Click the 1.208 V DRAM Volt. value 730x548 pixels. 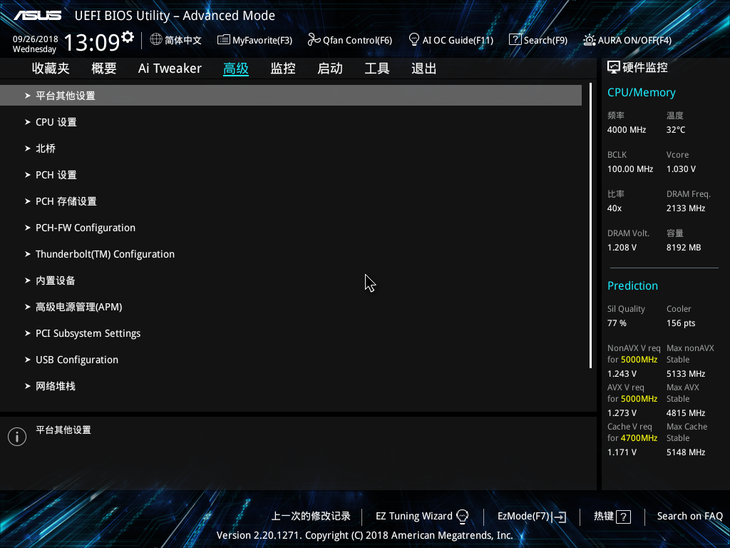pyautogui.click(x=622, y=248)
